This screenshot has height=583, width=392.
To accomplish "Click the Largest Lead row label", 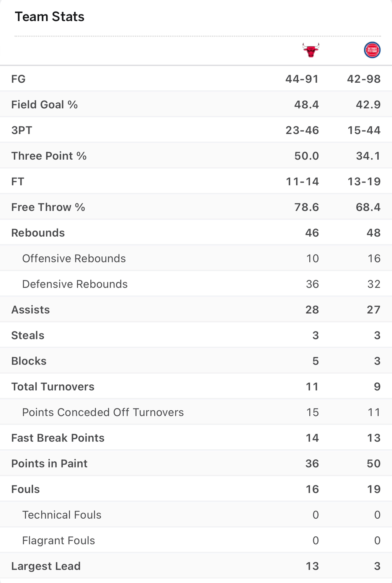I will 46,566.
